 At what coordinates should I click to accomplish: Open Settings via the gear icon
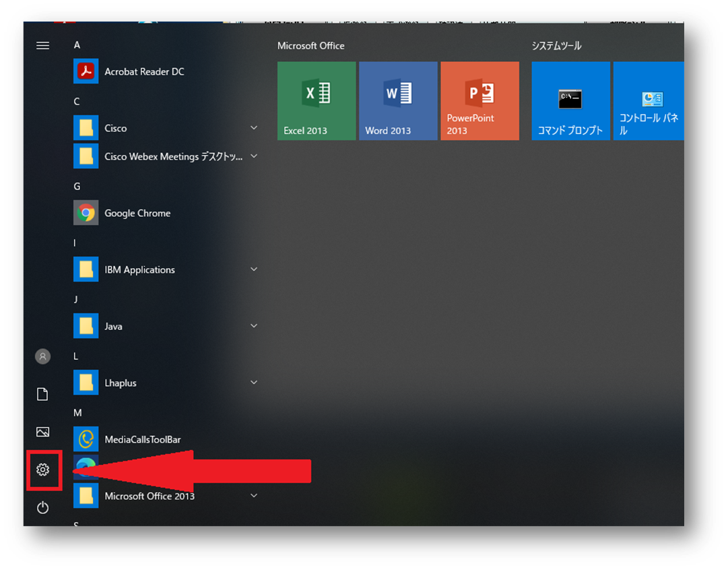coord(42,470)
